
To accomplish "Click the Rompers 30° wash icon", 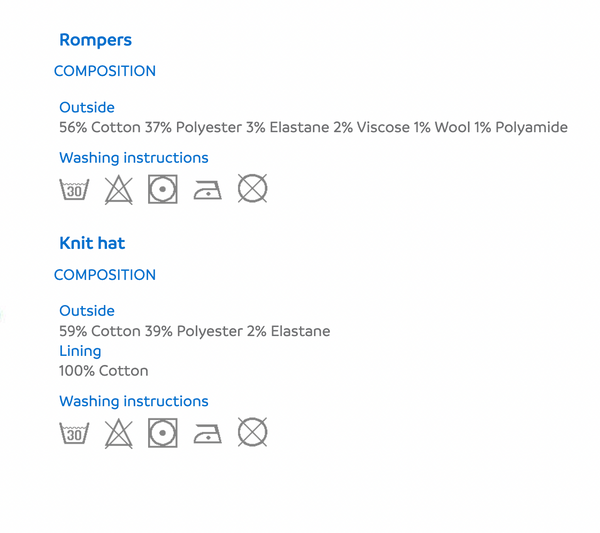I will pos(74,189).
